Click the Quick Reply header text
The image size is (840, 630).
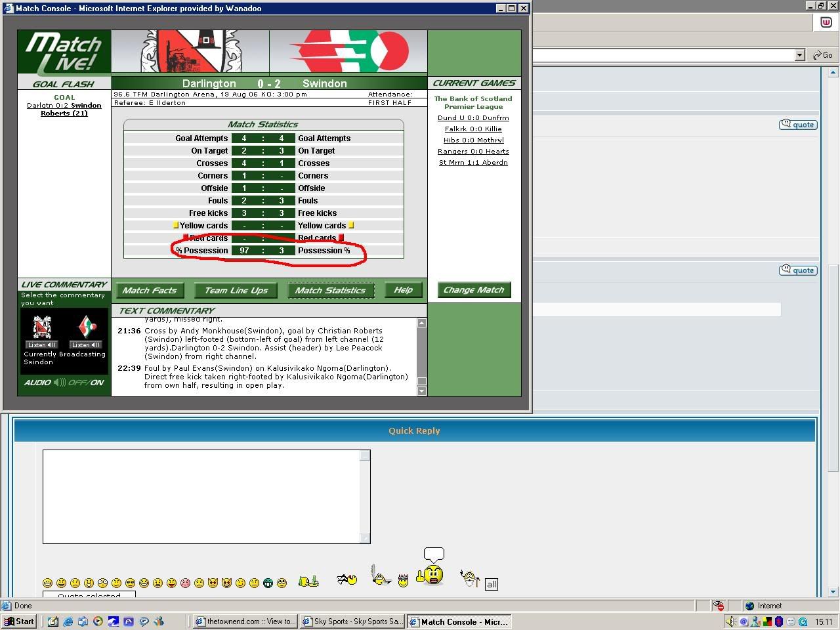[x=414, y=431]
